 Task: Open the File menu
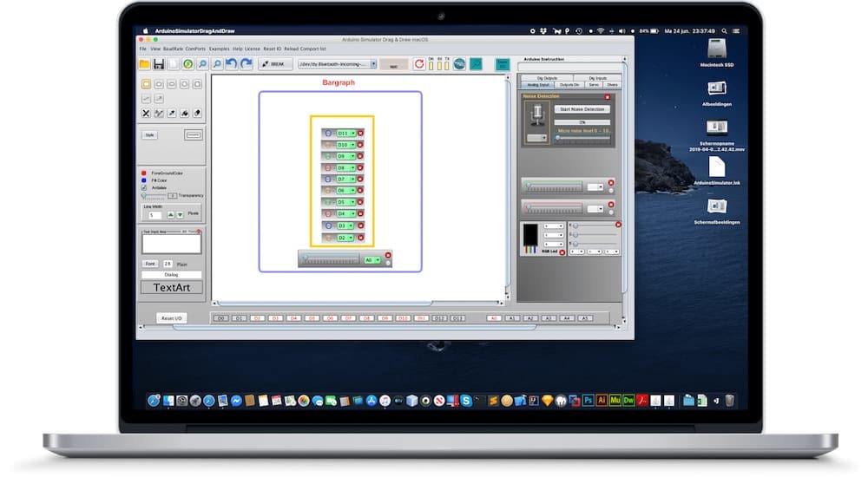pyautogui.click(x=143, y=49)
